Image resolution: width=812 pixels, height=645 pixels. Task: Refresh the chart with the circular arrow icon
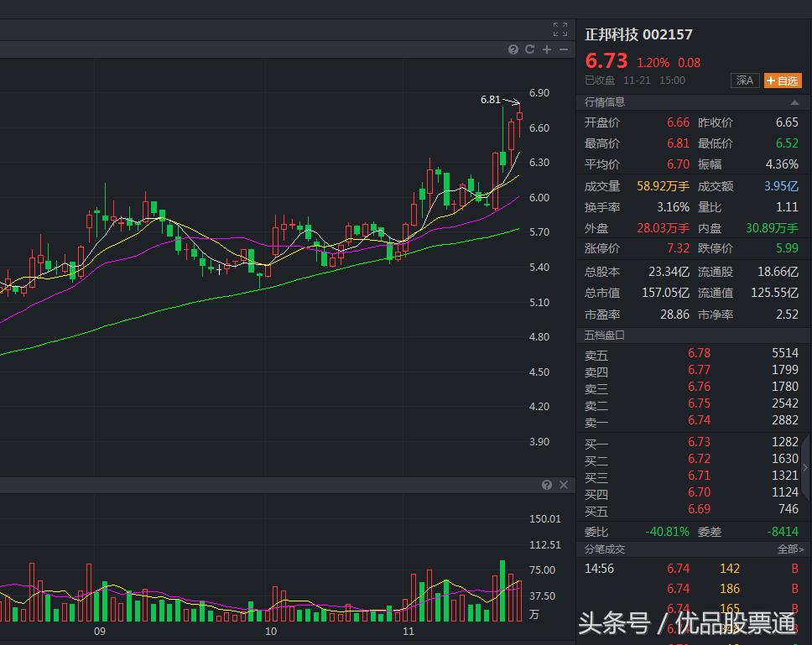530,49
